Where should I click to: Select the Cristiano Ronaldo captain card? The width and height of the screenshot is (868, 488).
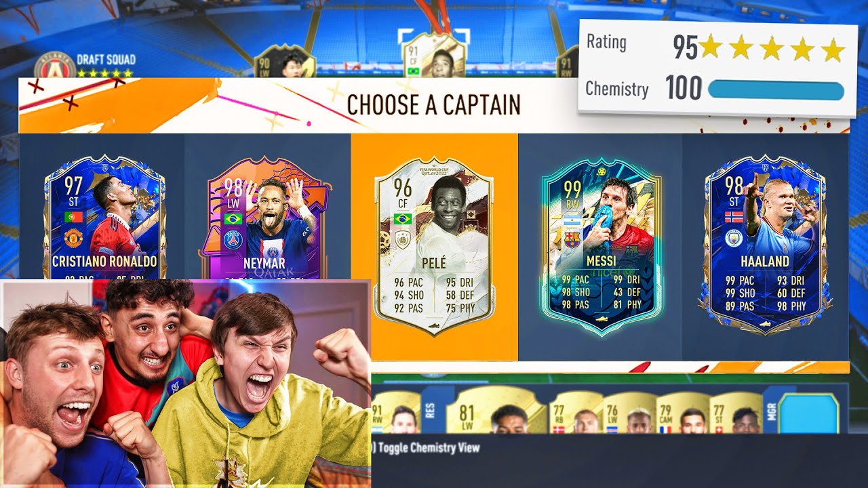tap(104, 218)
